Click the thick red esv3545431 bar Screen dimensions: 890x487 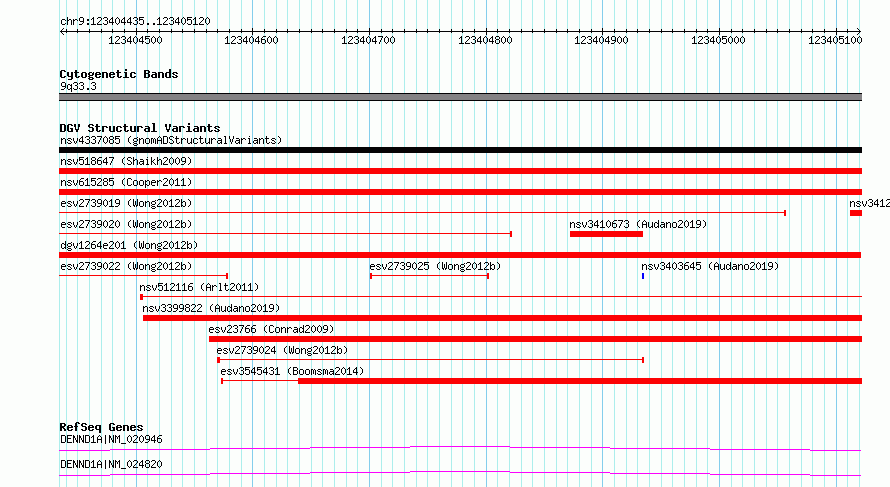(580, 381)
